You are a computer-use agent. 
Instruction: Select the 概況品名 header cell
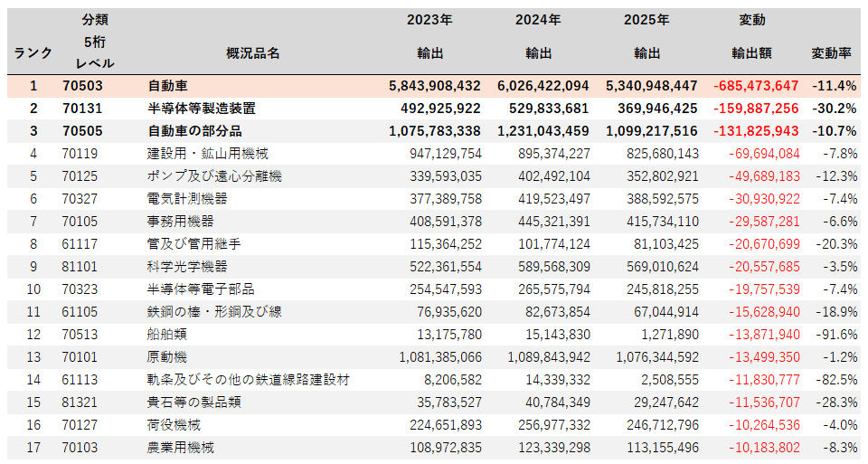pyautogui.click(x=252, y=53)
